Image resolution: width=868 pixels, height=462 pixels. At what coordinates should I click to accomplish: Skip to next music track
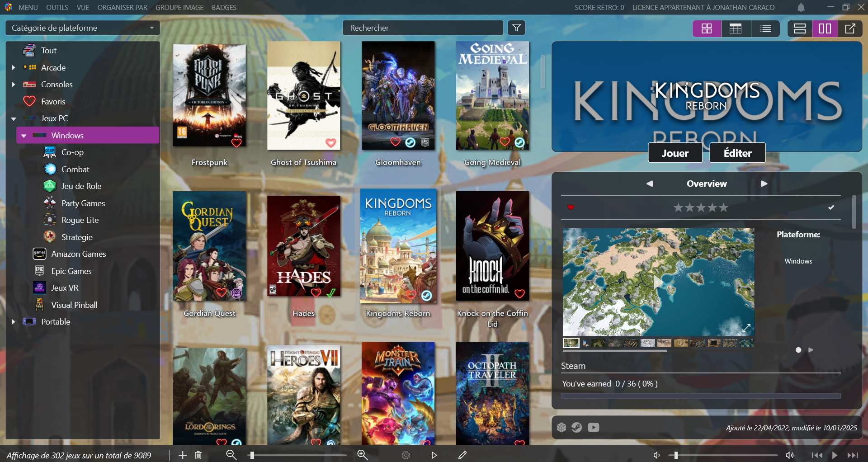click(x=853, y=455)
